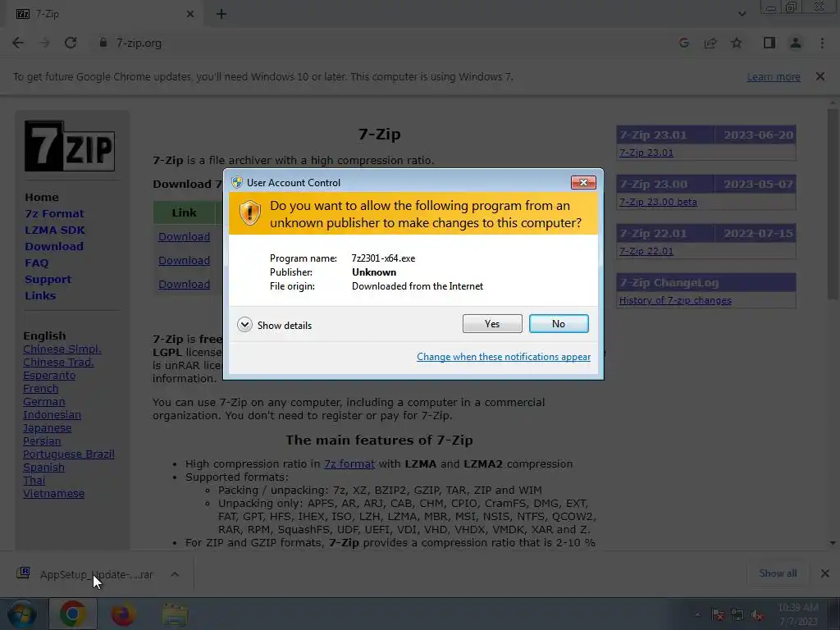Open a new tab with the plus button
The height and width of the screenshot is (630, 840).
pyautogui.click(x=221, y=14)
